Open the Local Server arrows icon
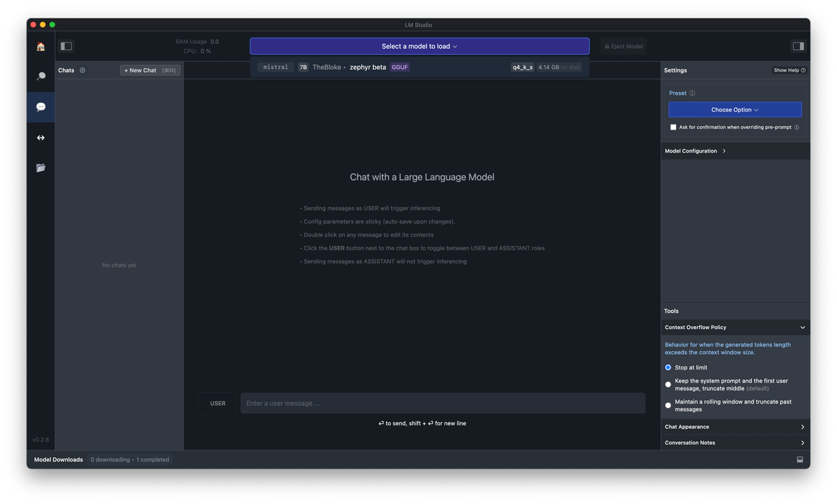Screen dimensions: 837x504 point(40,137)
